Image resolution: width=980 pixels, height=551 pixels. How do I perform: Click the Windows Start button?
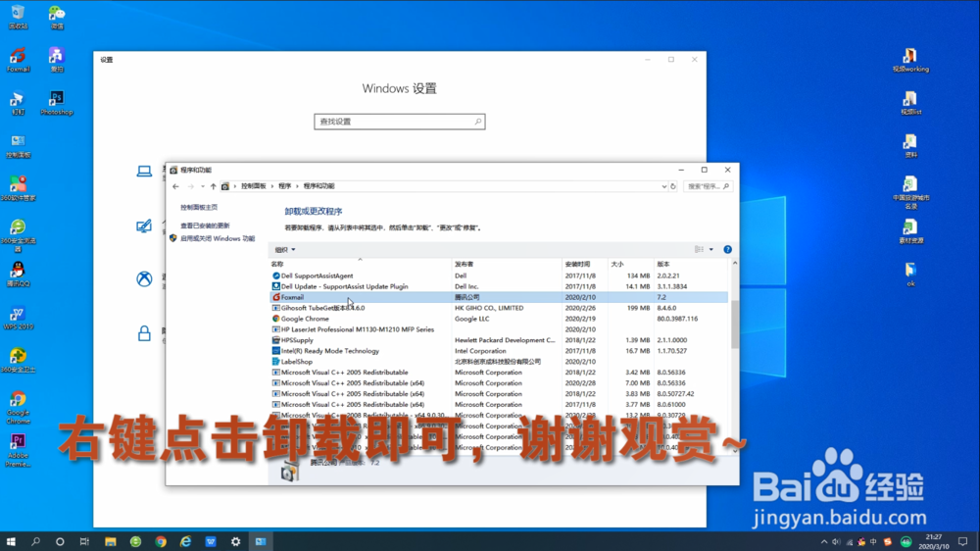(x=11, y=541)
